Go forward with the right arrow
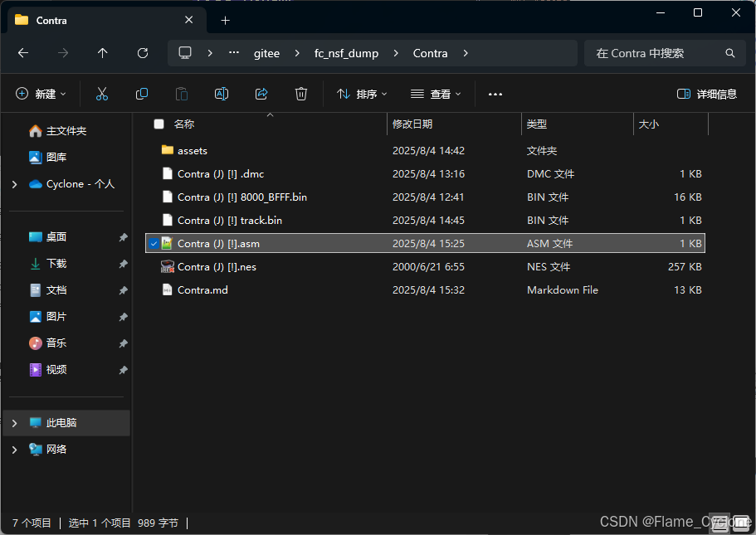The height and width of the screenshot is (535, 756). (63, 53)
